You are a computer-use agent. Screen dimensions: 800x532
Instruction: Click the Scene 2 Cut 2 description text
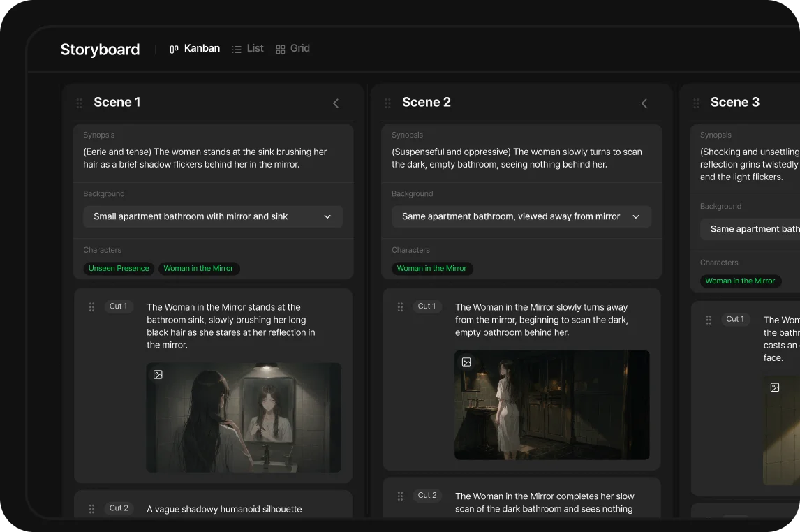point(545,503)
